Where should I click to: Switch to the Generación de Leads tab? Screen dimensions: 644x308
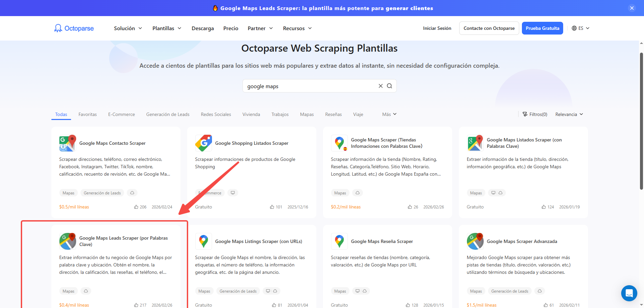click(x=168, y=114)
